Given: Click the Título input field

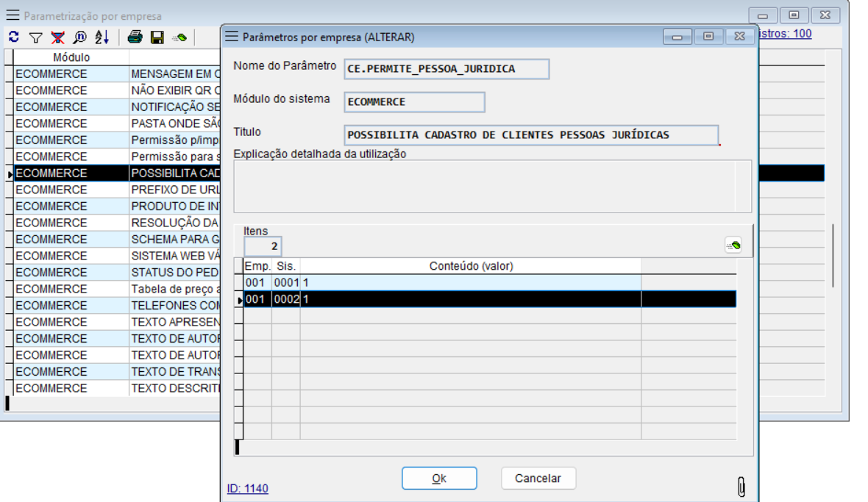Looking at the screenshot, I should 530,135.
